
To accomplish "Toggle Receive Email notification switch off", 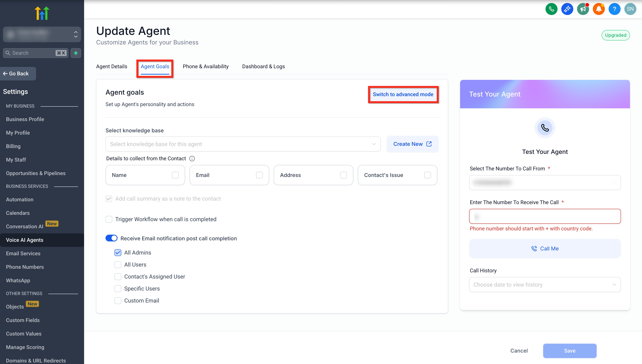I will [111, 238].
